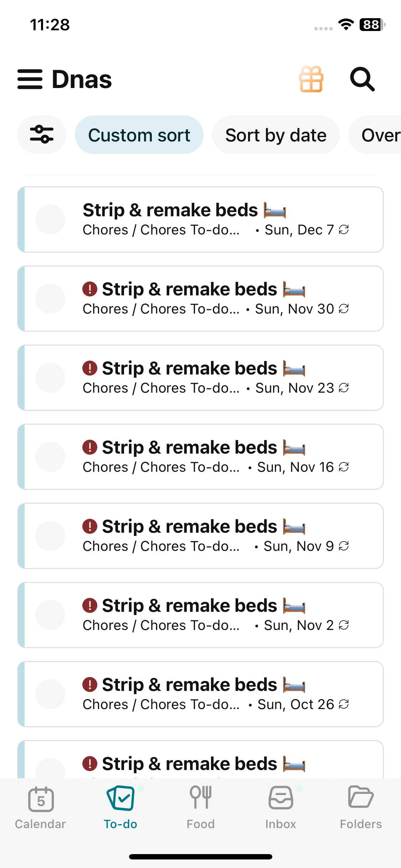
Task: Open the filter sliders options
Action: [x=42, y=135]
